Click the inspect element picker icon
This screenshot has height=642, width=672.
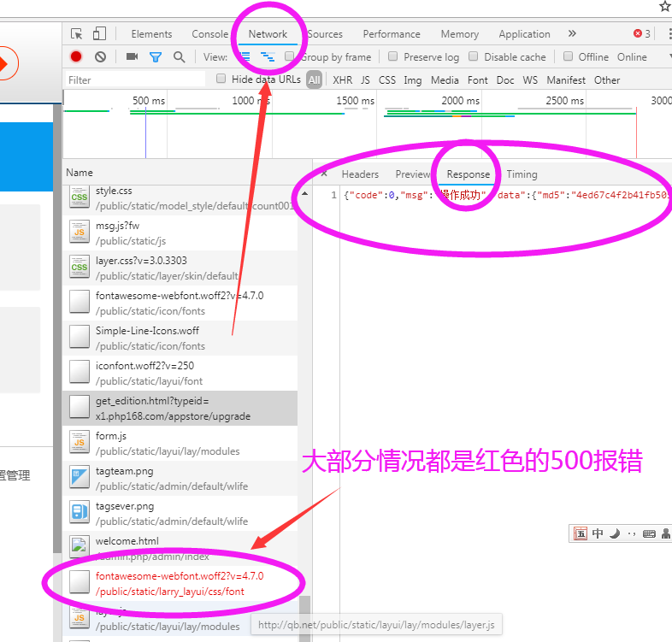(x=77, y=34)
